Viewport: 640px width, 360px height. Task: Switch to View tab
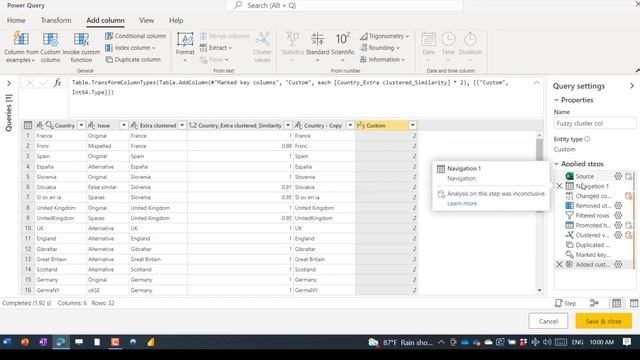click(x=147, y=20)
